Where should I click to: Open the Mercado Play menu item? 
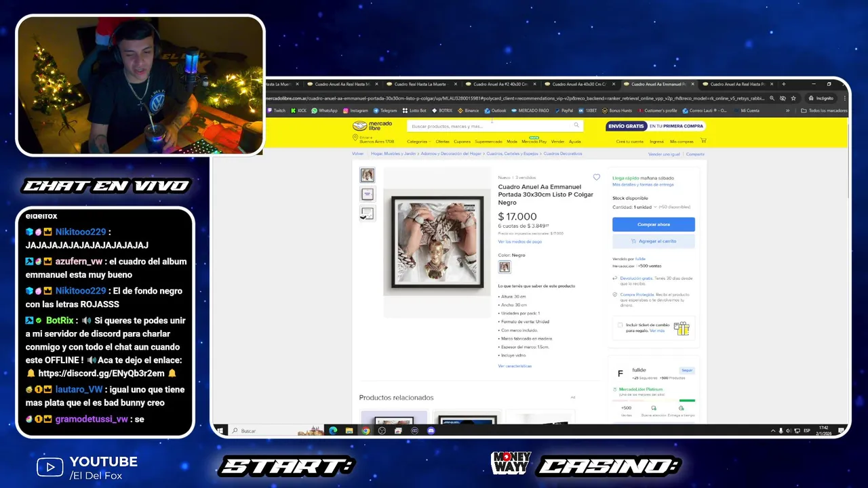[534, 142]
